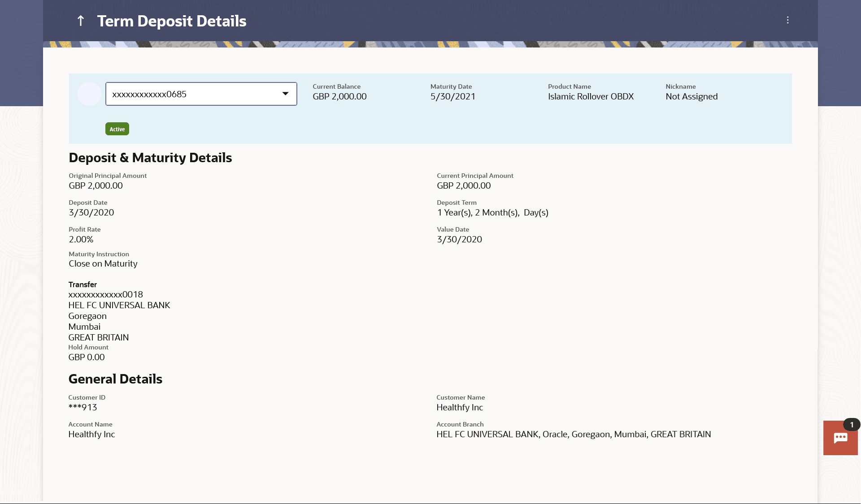
Task: Open the three-dot more options menu
Action: click(787, 20)
